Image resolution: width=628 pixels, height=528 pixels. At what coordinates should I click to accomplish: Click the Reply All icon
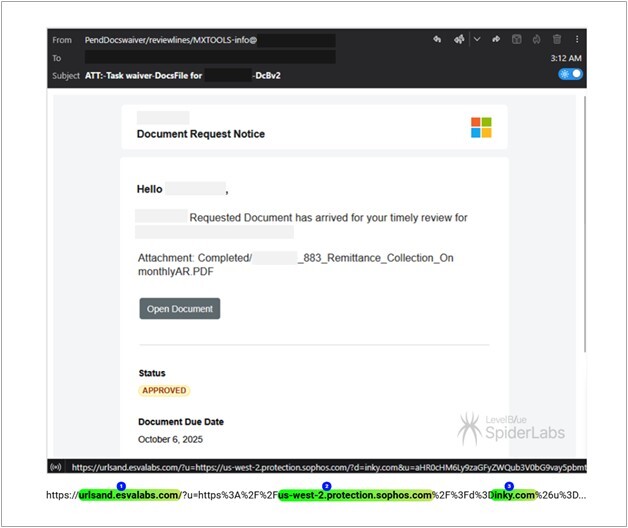point(459,39)
